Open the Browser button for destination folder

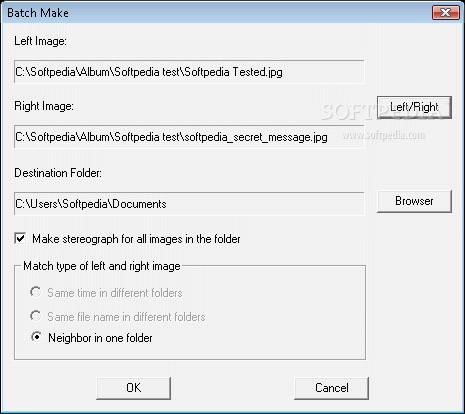(414, 201)
